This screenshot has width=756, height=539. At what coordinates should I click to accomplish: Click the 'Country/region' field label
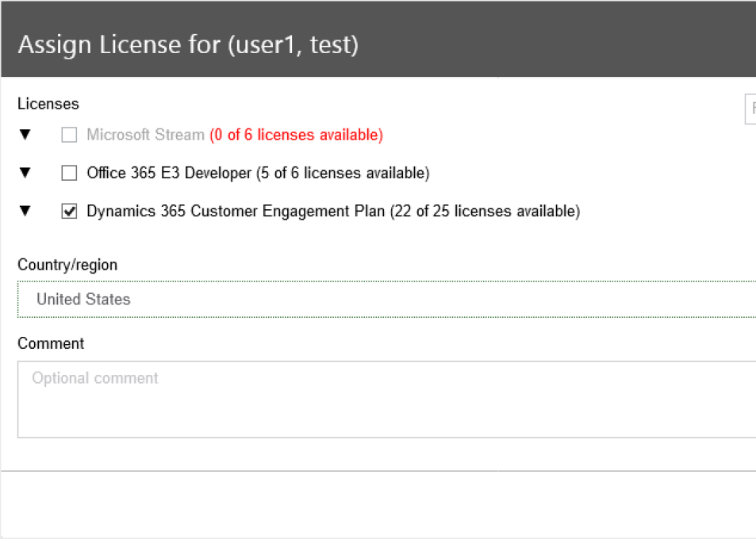pyautogui.click(x=67, y=265)
